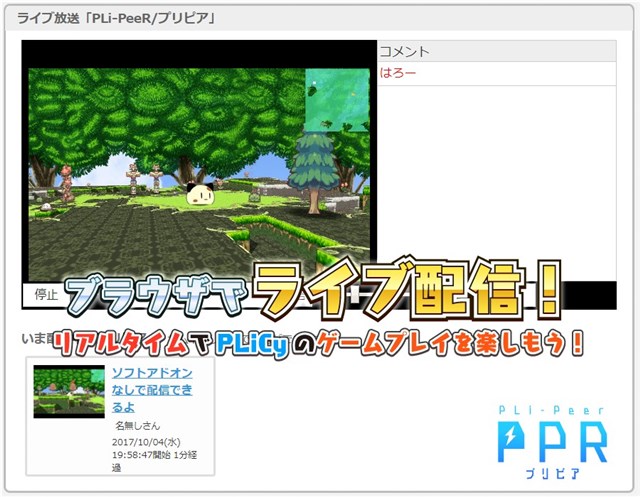Click the 名無しさん broadcaster name

[x=138, y=426]
